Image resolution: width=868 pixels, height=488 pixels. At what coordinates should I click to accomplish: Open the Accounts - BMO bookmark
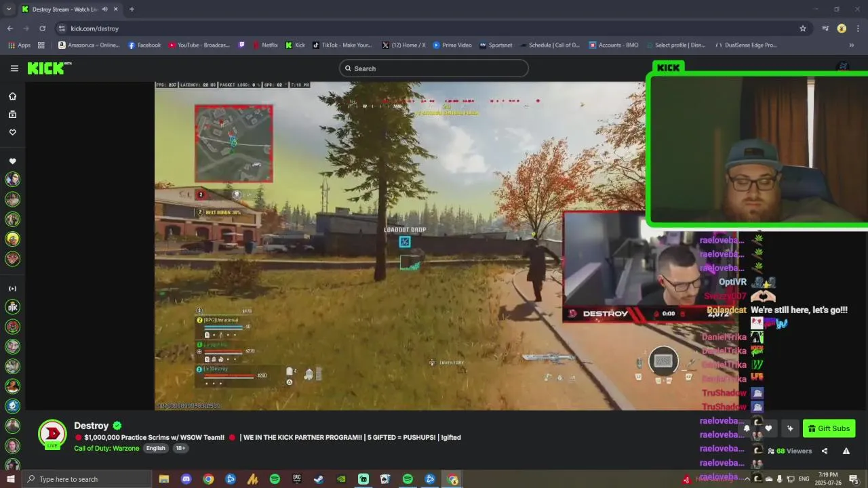(614, 45)
